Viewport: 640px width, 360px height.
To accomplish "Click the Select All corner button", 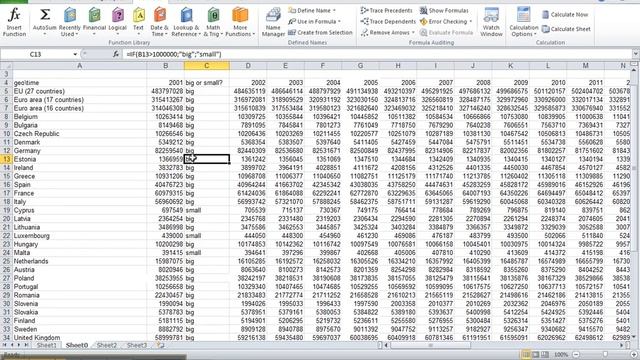I will pos(6,66).
